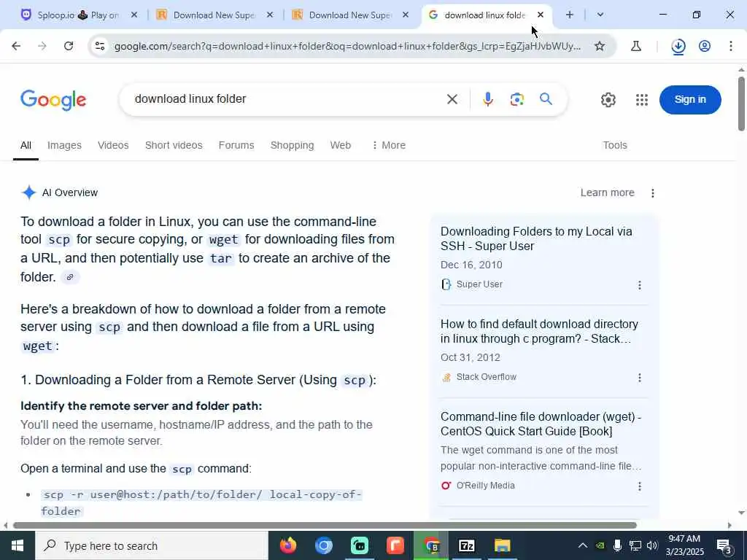Select the Forums search filter

[236, 145]
